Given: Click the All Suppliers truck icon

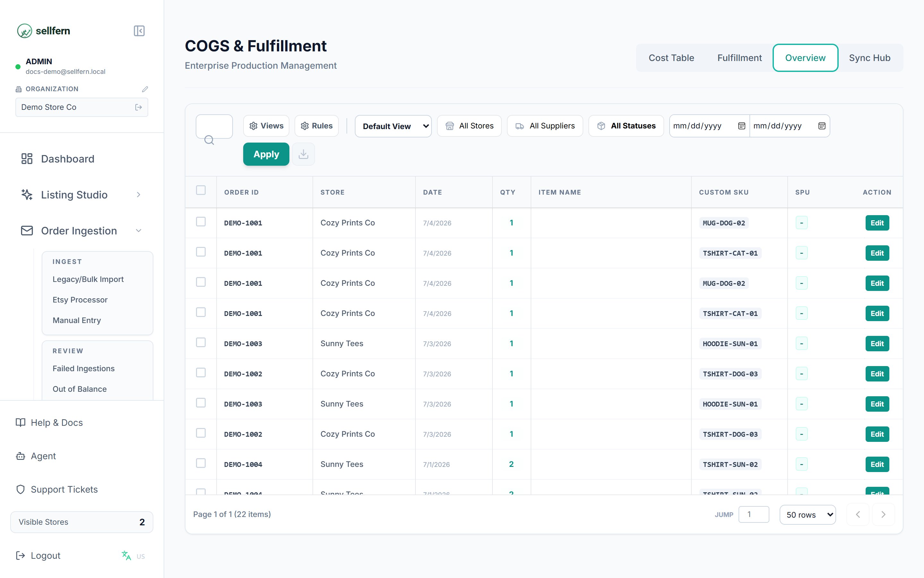Looking at the screenshot, I should pos(520,126).
